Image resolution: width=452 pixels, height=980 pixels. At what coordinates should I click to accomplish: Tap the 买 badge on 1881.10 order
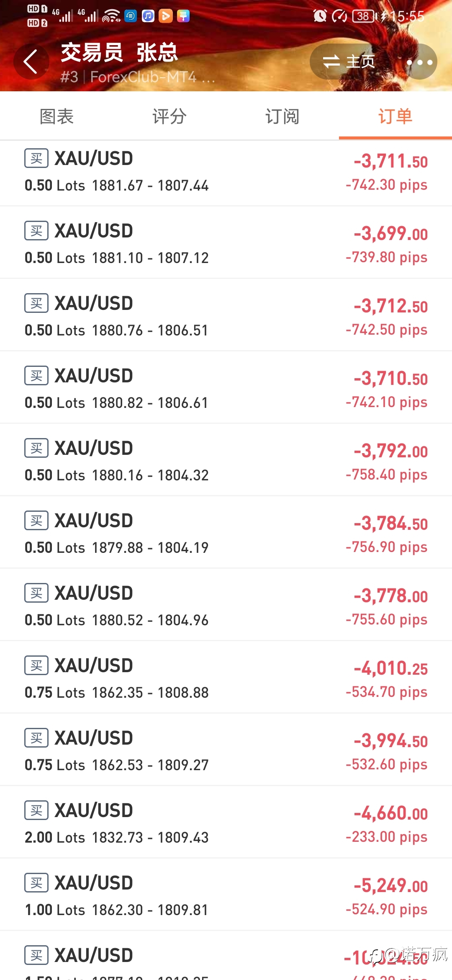pos(36,231)
